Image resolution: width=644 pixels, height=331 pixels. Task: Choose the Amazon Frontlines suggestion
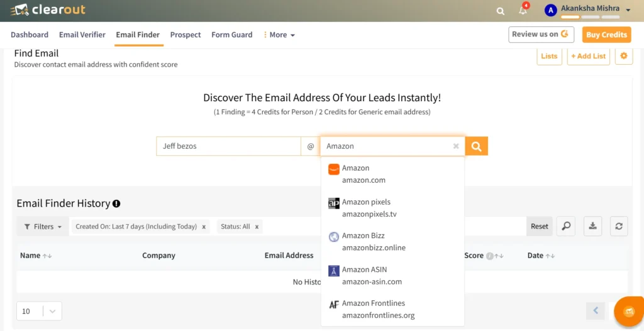tap(392, 309)
